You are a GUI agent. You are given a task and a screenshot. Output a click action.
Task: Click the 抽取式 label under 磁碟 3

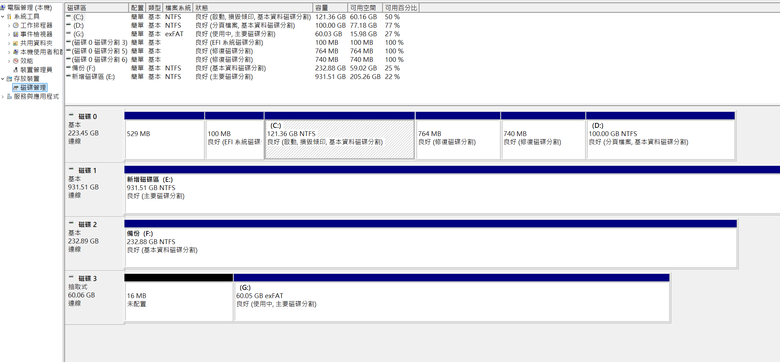pyautogui.click(x=78, y=287)
